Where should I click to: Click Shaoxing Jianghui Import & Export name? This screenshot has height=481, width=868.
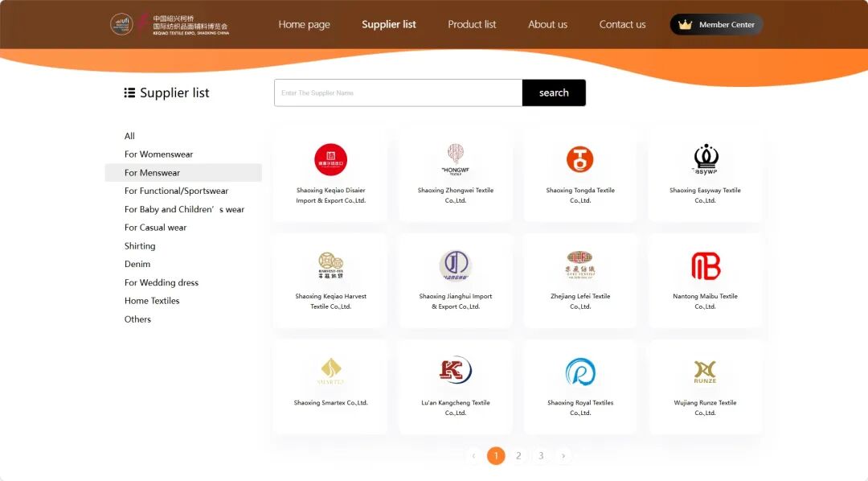pyautogui.click(x=456, y=301)
